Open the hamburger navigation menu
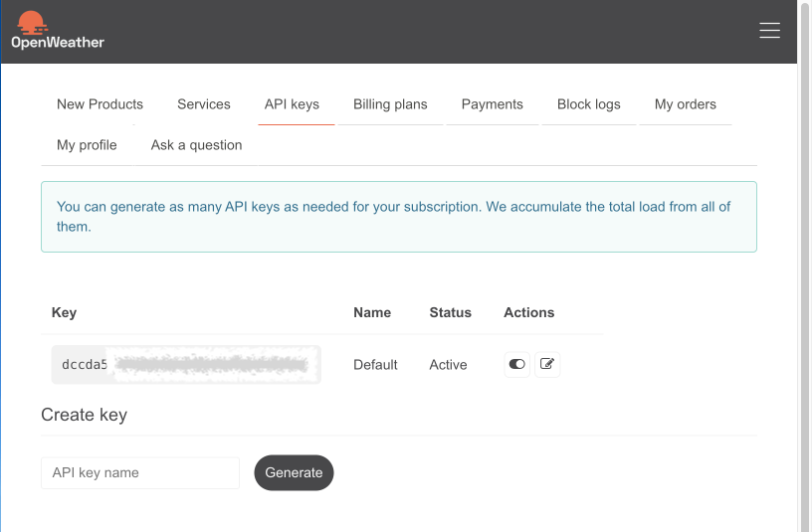 [x=769, y=31]
